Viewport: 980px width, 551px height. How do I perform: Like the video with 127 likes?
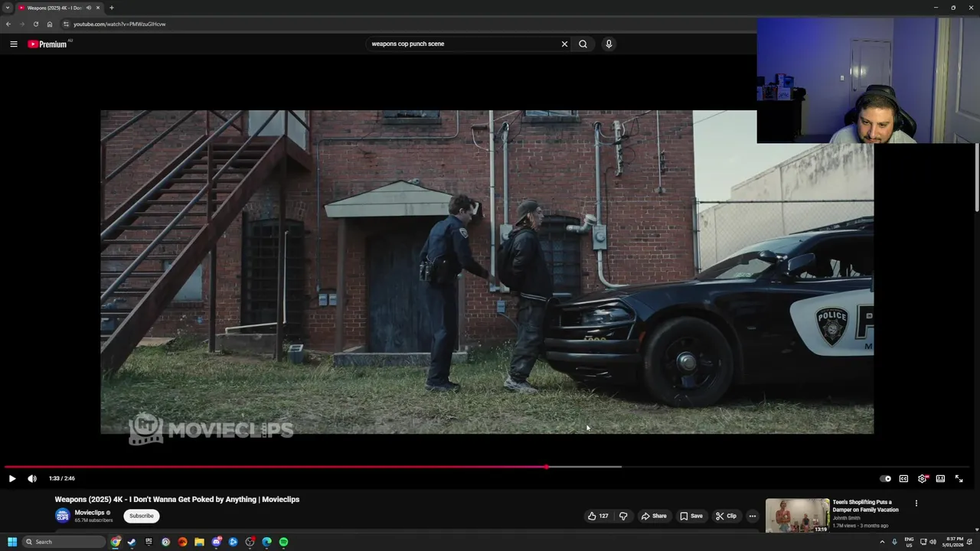click(x=598, y=516)
